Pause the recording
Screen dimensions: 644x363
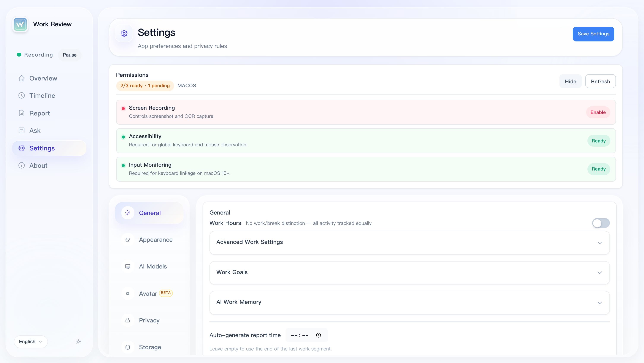[70, 55]
